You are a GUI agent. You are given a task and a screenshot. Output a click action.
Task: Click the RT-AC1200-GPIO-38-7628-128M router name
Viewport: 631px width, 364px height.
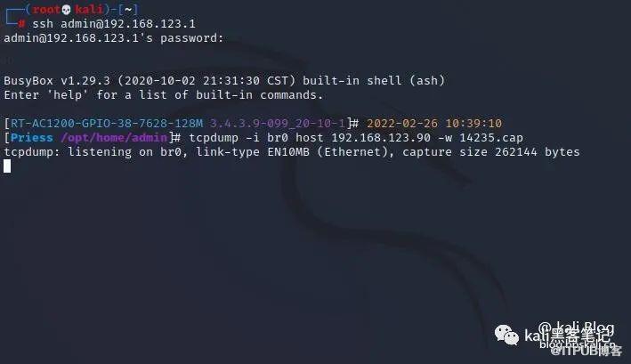(106, 123)
